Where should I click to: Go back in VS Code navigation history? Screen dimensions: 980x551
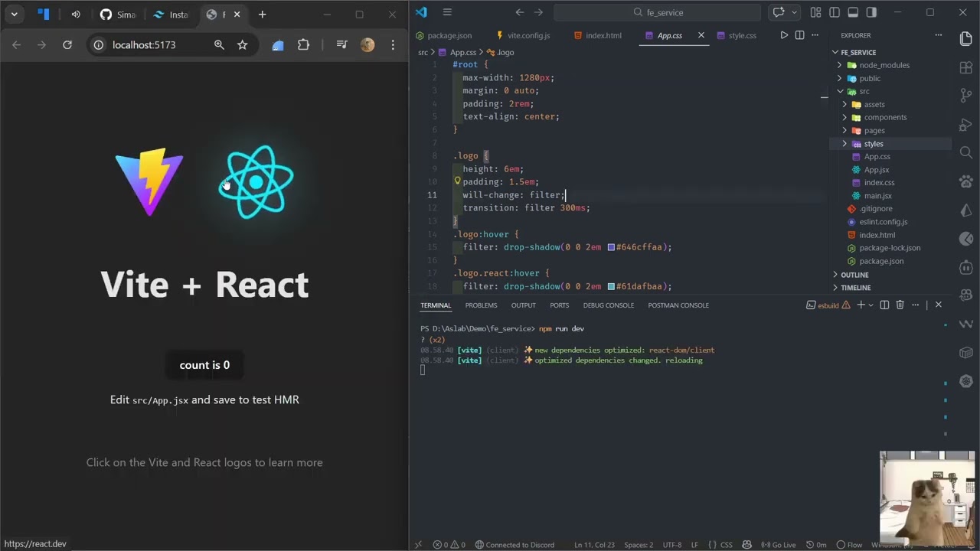click(520, 12)
